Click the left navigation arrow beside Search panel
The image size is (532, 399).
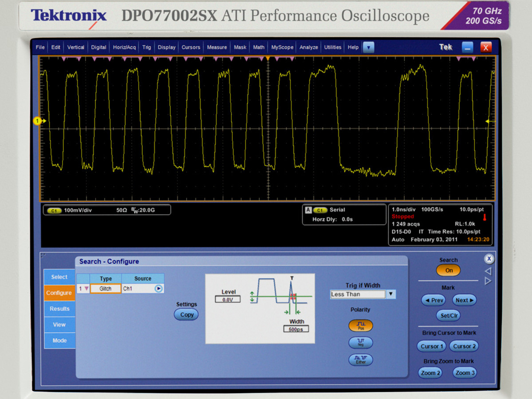pos(488,270)
